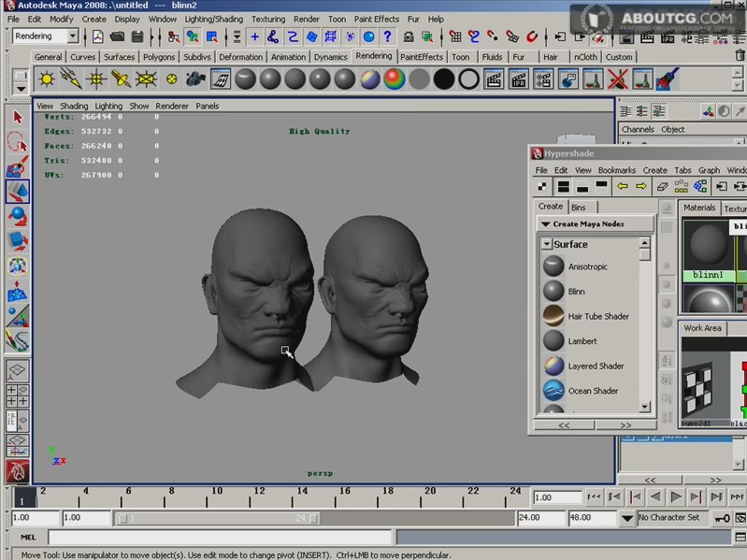This screenshot has height=560, width=747.
Task: Open Hypershade Bookmarks menu
Action: click(617, 170)
